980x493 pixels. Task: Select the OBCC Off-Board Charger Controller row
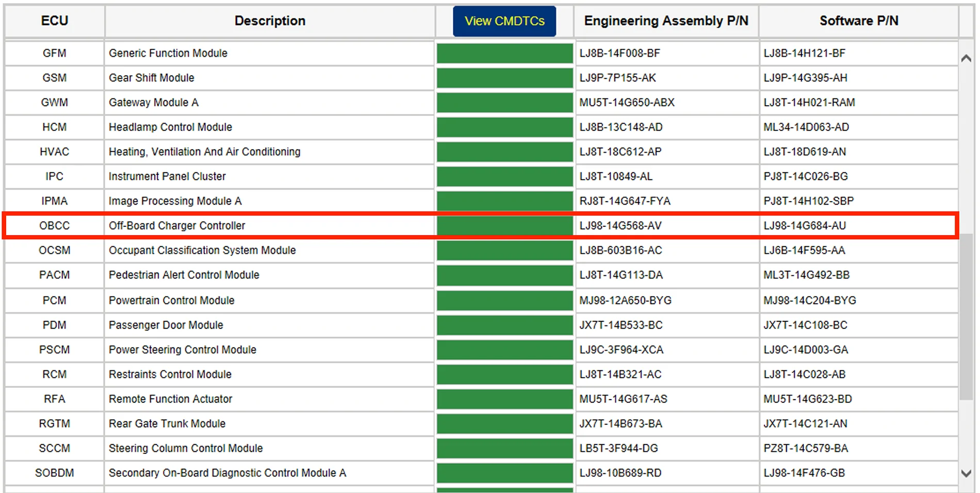(x=481, y=225)
